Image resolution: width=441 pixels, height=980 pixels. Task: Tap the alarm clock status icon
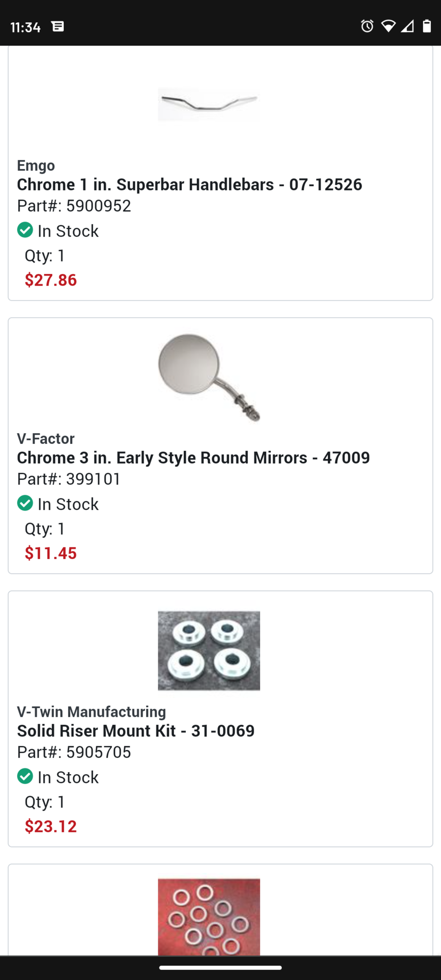(367, 26)
